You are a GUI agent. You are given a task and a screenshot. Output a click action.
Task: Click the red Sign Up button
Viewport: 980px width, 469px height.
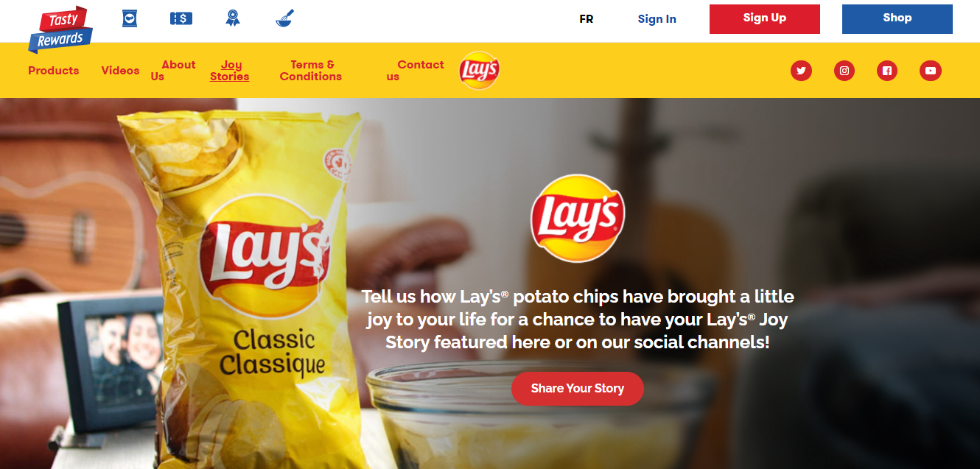pos(765,19)
